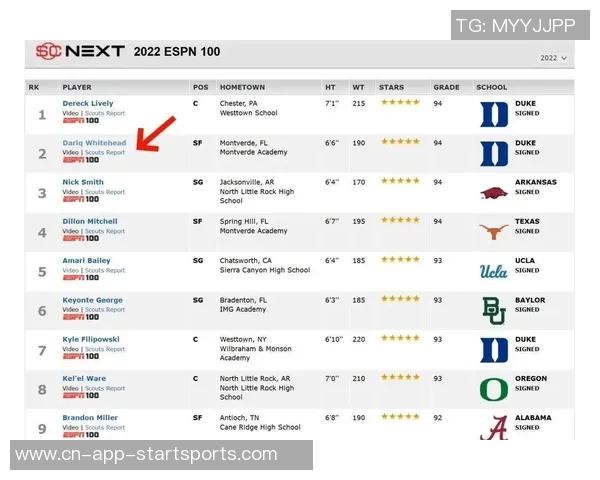The height and width of the screenshot is (480, 600).
Task: Click the Oregon O logo
Action: point(494,389)
